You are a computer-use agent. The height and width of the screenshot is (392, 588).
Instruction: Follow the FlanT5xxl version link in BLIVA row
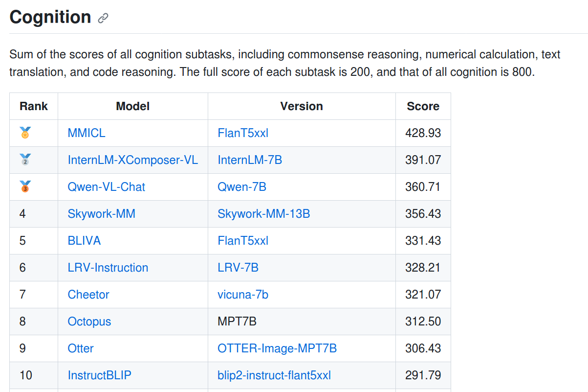pos(243,241)
